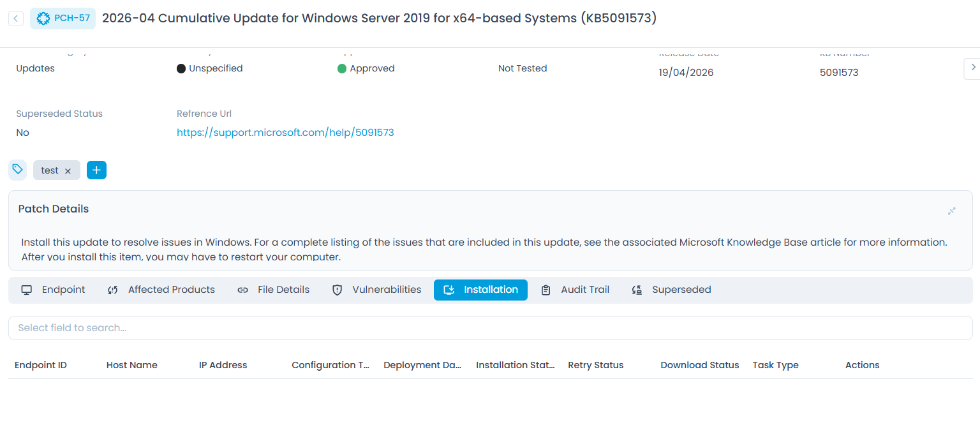
Task: Sort by Host Name column header
Action: click(132, 365)
